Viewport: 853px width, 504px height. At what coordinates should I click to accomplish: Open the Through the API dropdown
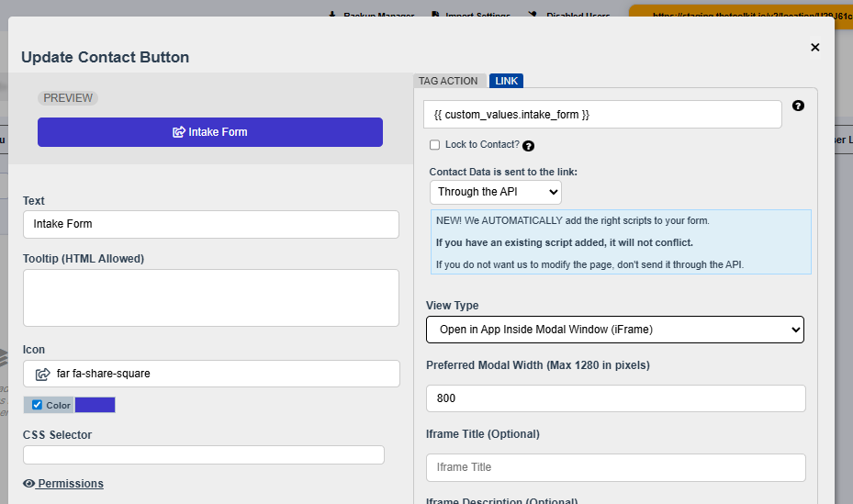pyautogui.click(x=496, y=192)
